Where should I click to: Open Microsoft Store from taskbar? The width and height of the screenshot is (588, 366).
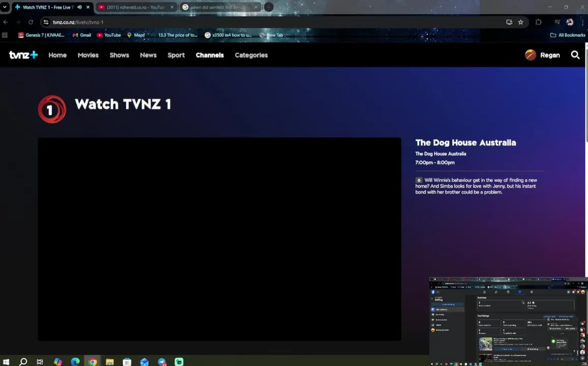point(127,362)
